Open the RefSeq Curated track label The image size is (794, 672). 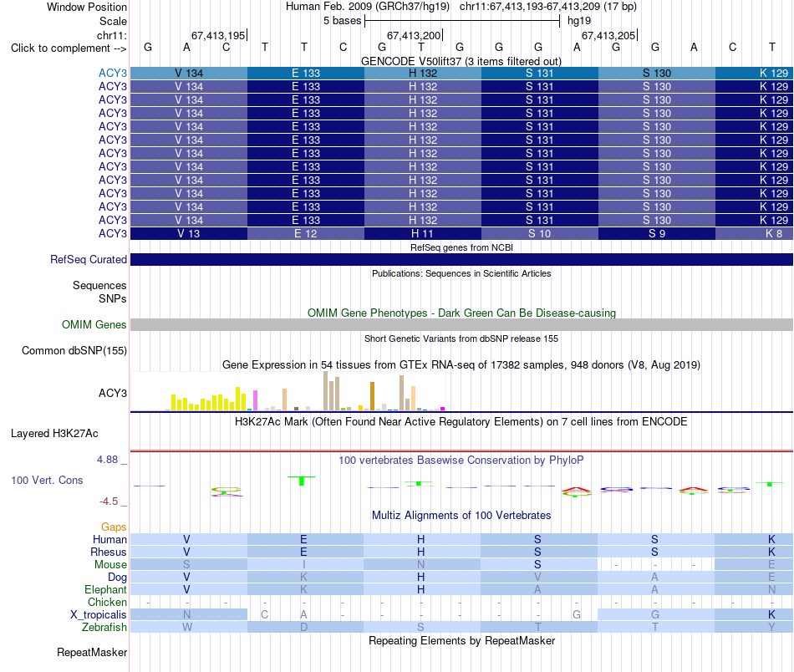tap(88, 259)
